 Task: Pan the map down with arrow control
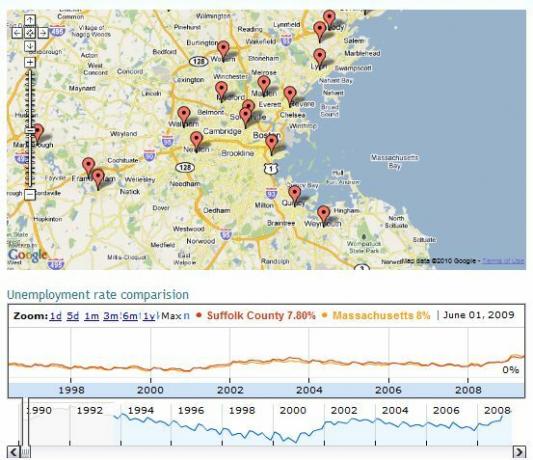click(30, 46)
